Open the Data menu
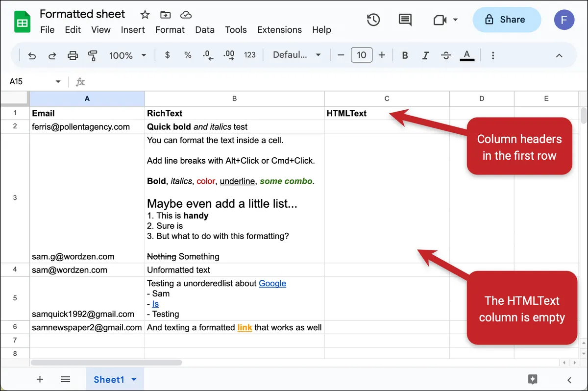Image resolution: width=588 pixels, height=391 pixels. pyautogui.click(x=205, y=30)
